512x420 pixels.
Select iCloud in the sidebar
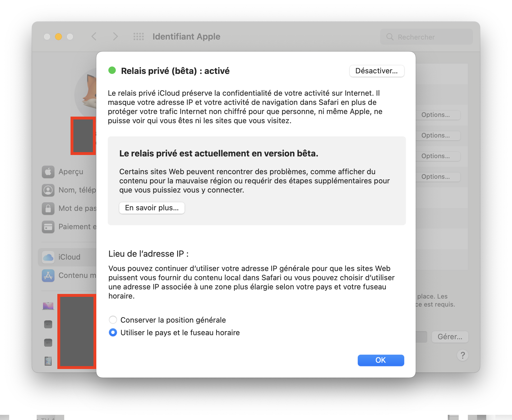67,257
